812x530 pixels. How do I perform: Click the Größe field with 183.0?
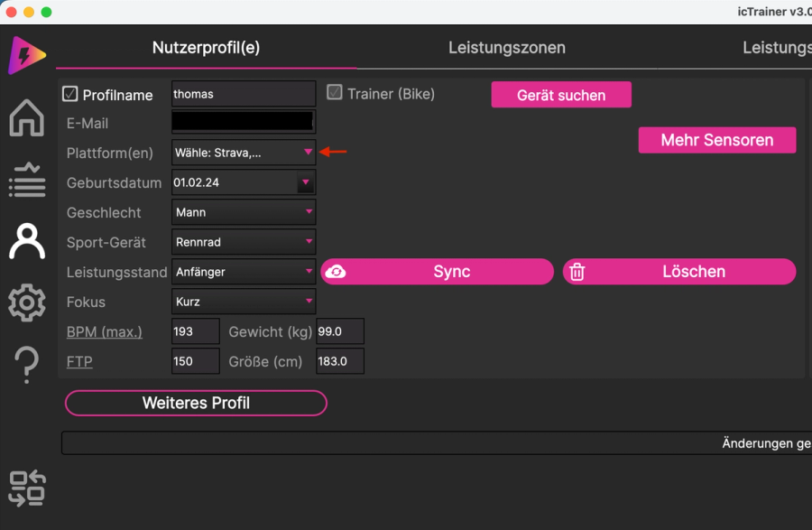340,361
